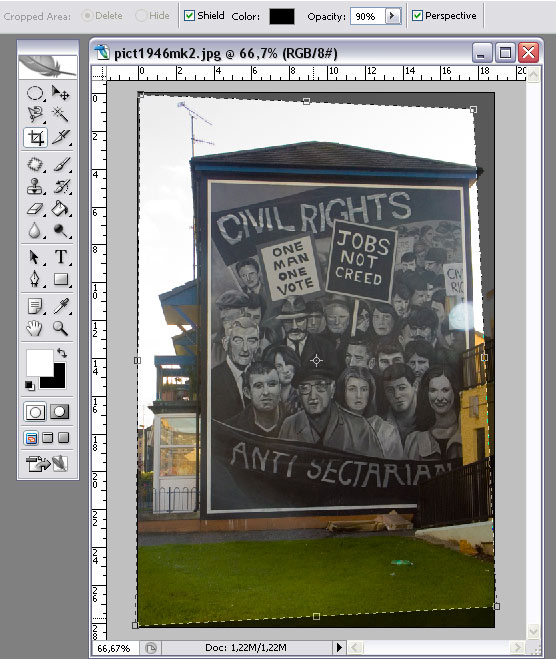The height and width of the screenshot is (659, 556).
Task: Click the 66,67% zoom field
Action: (x=113, y=648)
